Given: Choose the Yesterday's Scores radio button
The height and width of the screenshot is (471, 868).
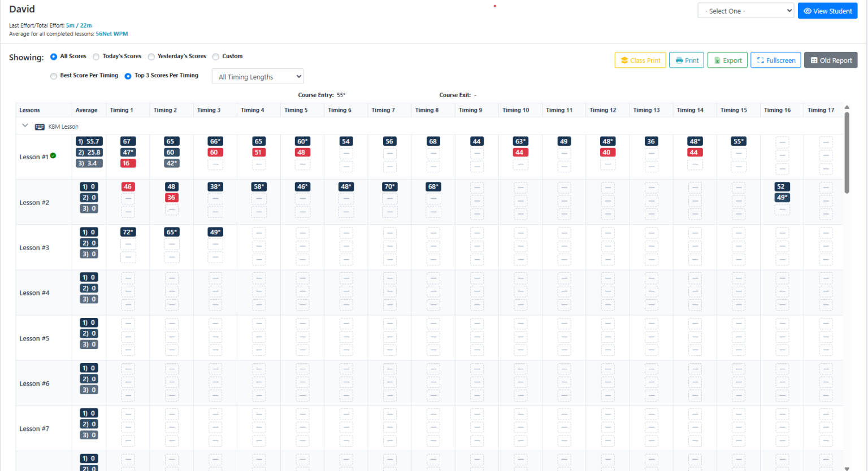Looking at the screenshot, I should (x=151, y=56).
